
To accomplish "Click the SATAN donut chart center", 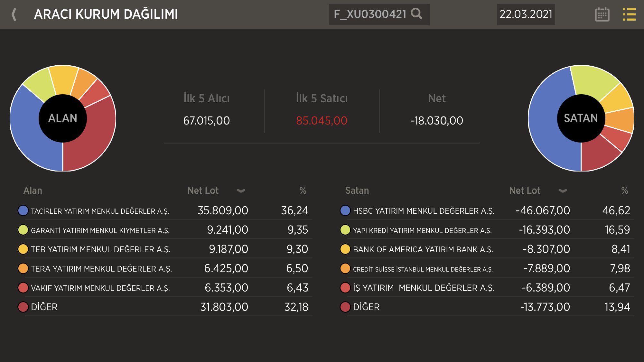I will [581, 118].
